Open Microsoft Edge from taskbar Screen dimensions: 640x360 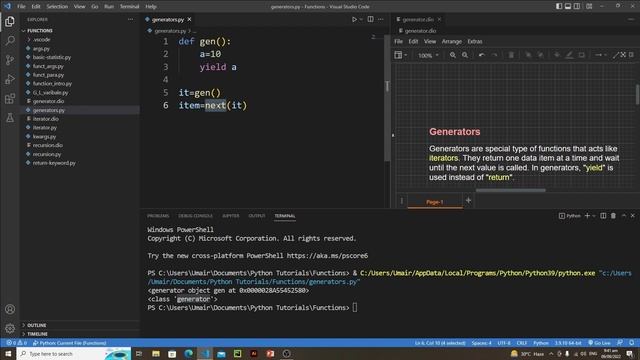(189, 353)
